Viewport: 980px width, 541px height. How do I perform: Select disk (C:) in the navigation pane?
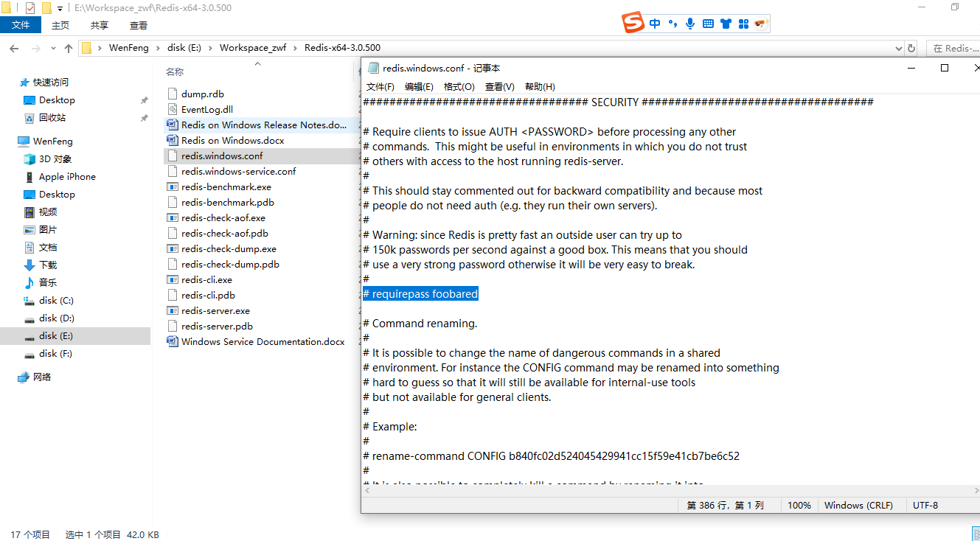(56, 301)
